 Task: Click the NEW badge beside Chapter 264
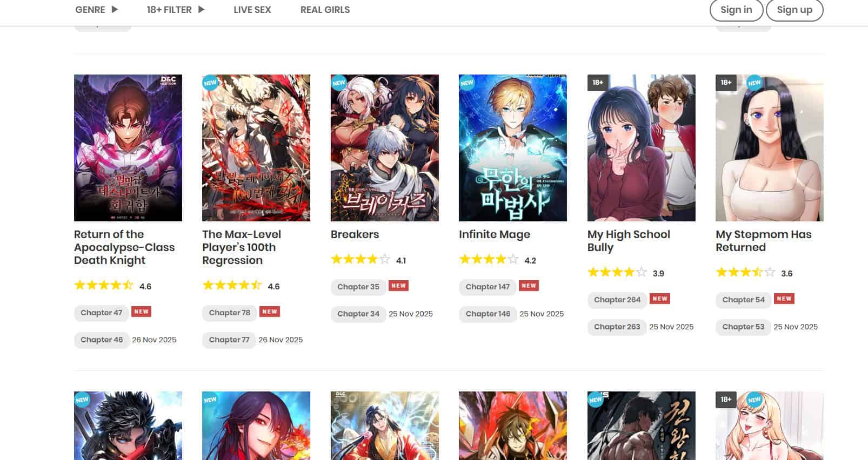[x=660, y=299]
